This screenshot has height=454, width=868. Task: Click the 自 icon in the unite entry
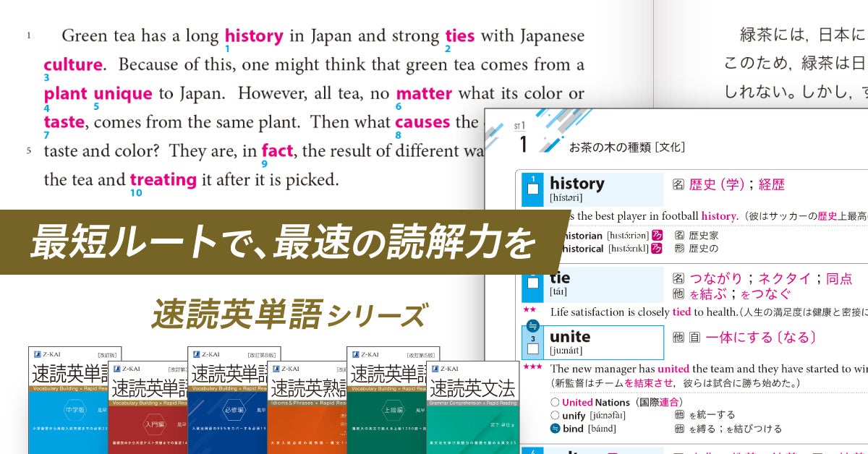coord(694,338)
